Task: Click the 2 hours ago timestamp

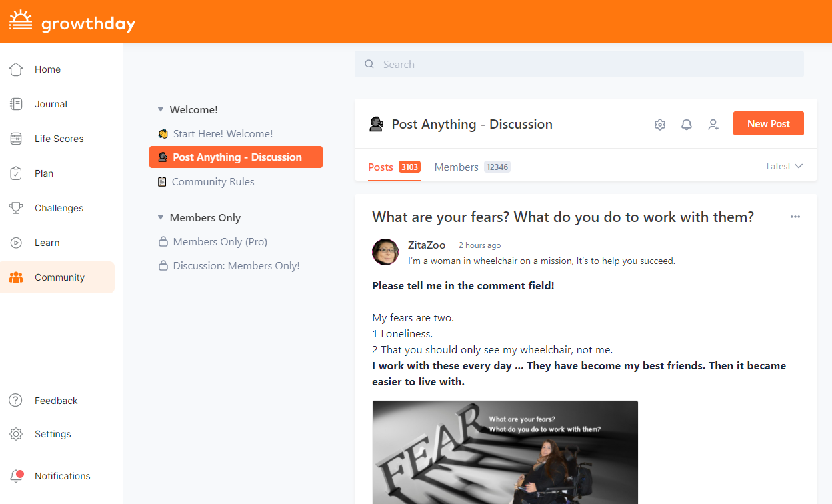Action: point(480,245)
